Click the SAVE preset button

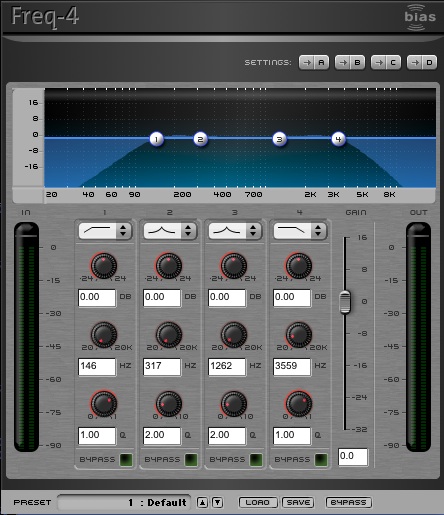pyautogui.click(x=298, y=502)
